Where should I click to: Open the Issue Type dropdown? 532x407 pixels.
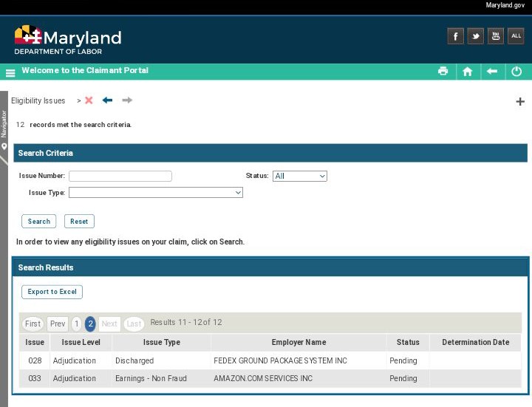pyautogui.click(x=156, y=193)
